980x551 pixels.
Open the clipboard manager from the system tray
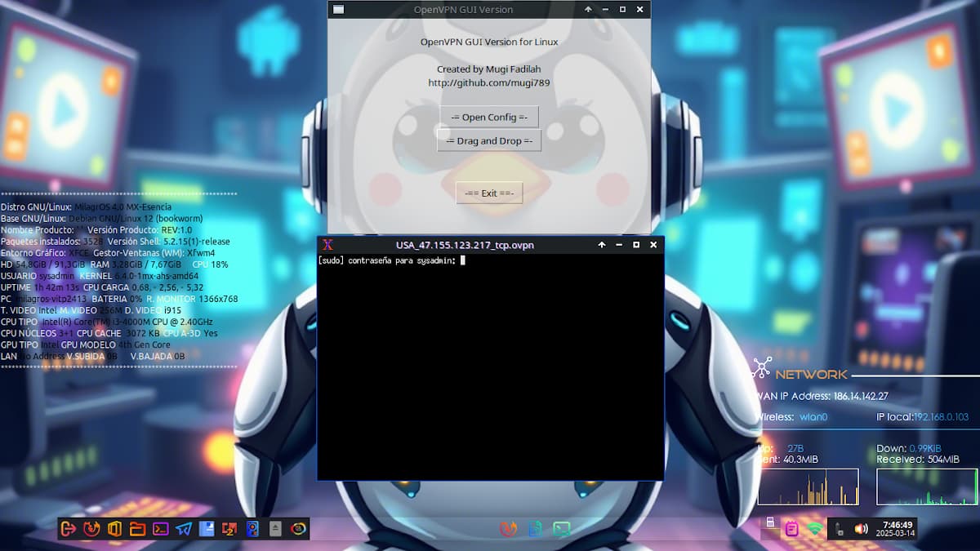(x=792, y=529)
